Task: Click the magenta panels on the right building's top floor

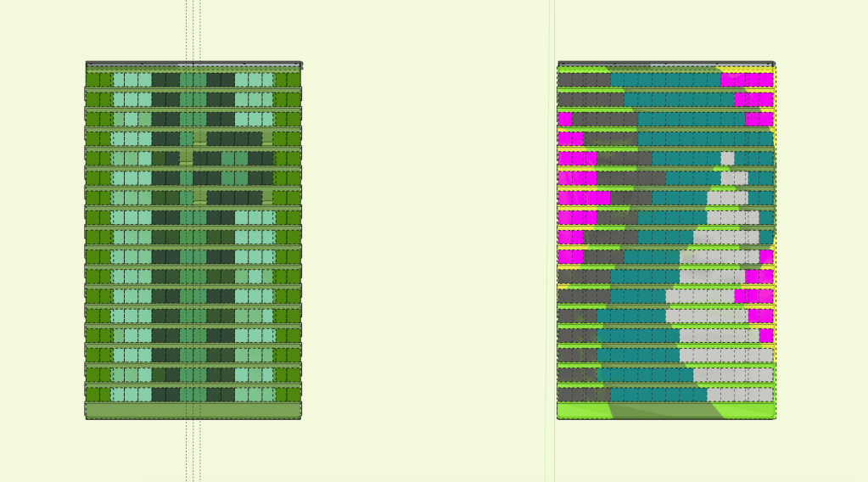Action: [x=747, y=80]
